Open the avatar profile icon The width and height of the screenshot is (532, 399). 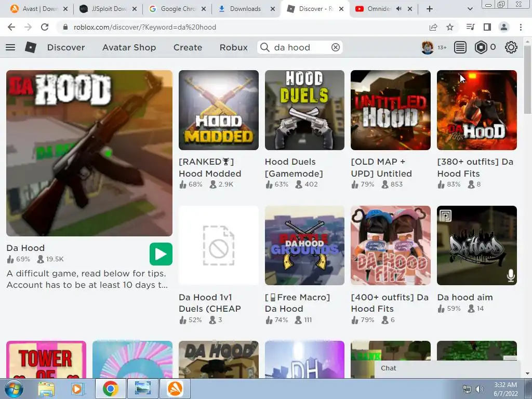(427, 47)
